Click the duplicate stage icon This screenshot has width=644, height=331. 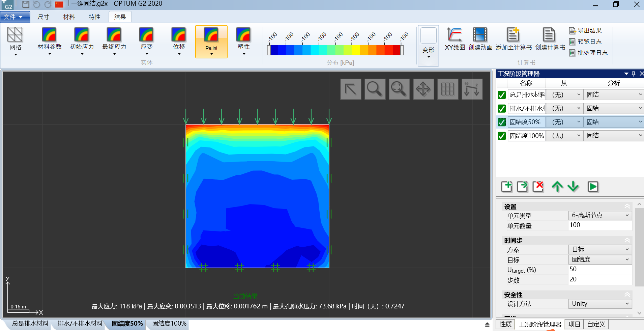click(522, 186)
